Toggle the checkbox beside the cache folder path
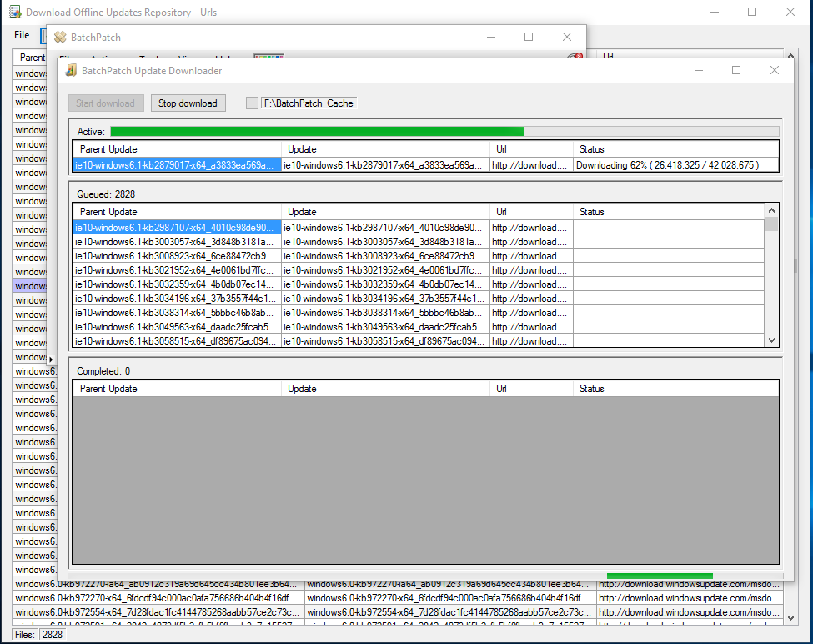 point(252,103)
